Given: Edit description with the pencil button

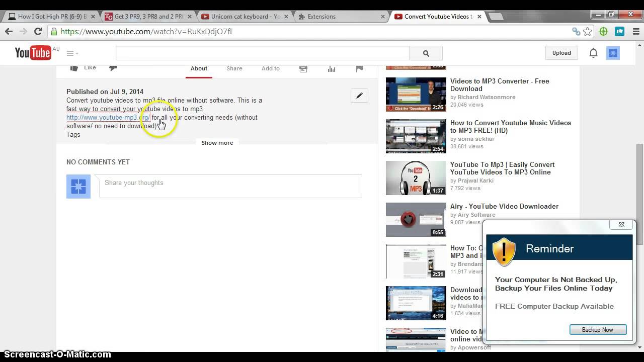Looking at the screenshot, I should tap(359, 96).
